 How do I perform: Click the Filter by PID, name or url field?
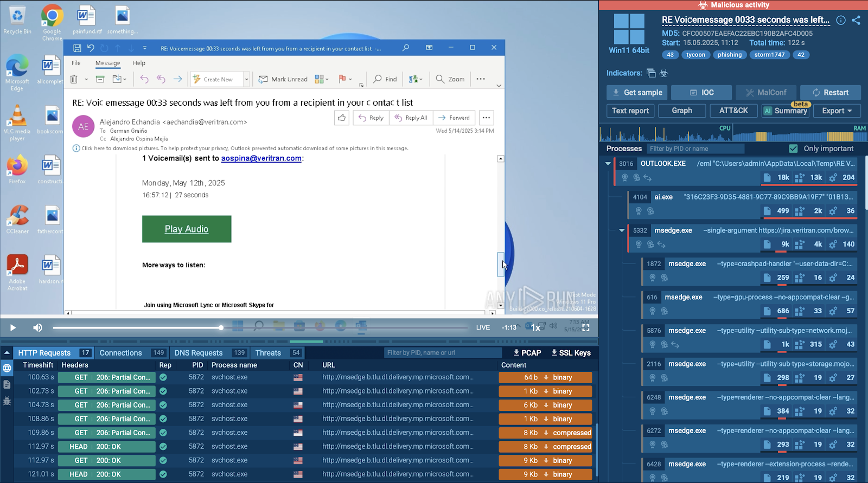(x=442, y=353)
